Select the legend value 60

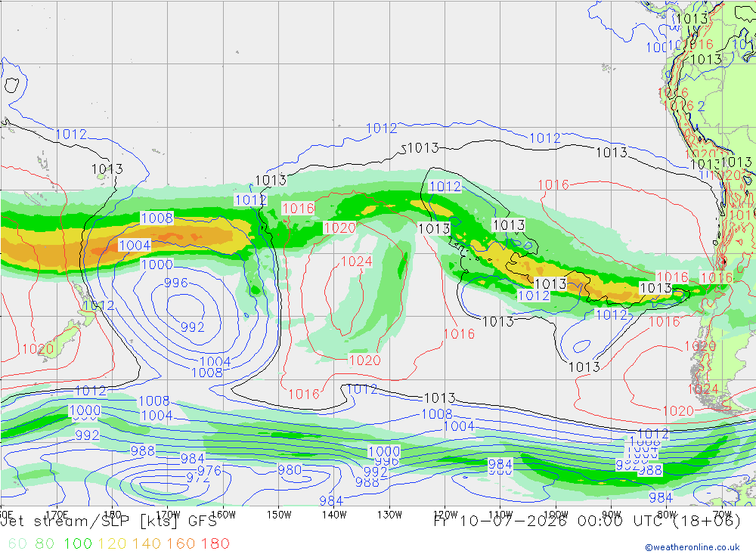tap(17, 543)
